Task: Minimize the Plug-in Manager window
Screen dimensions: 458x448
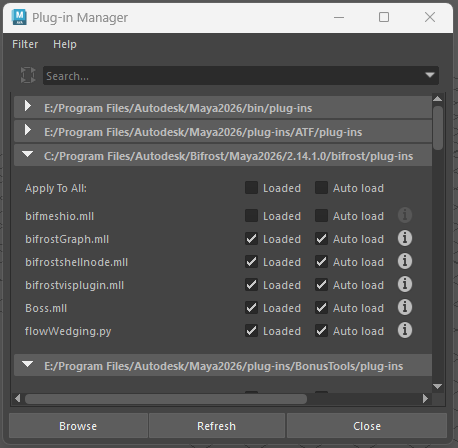Action: pyautogui.click(x=339, y=17)
